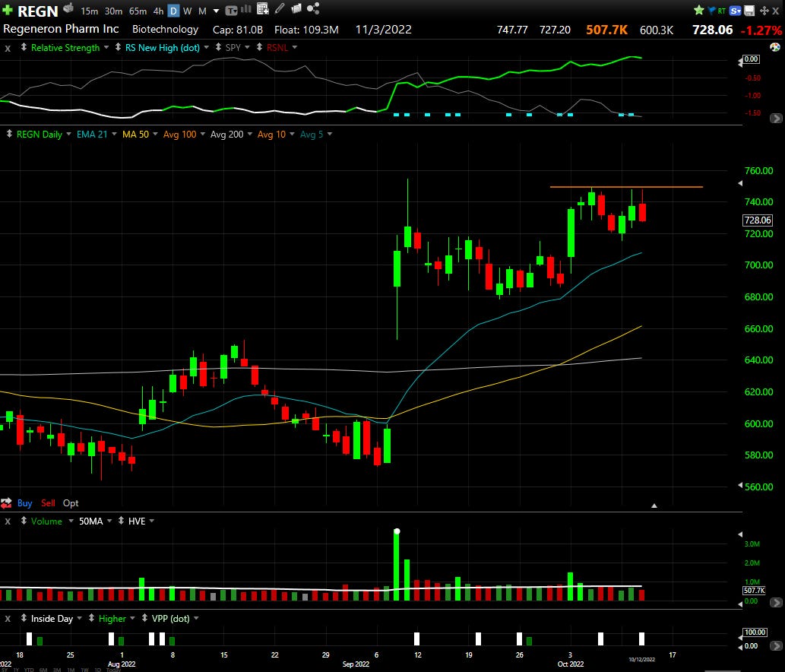
Task: Expand MA 50 dropdown
Action: point(155,135)
